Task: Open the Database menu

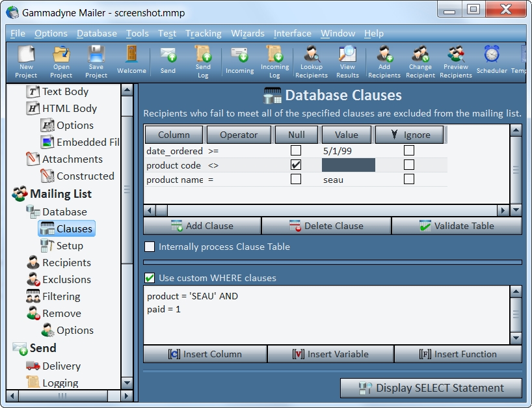Action: pyautogui.click(x=97, y=33)
